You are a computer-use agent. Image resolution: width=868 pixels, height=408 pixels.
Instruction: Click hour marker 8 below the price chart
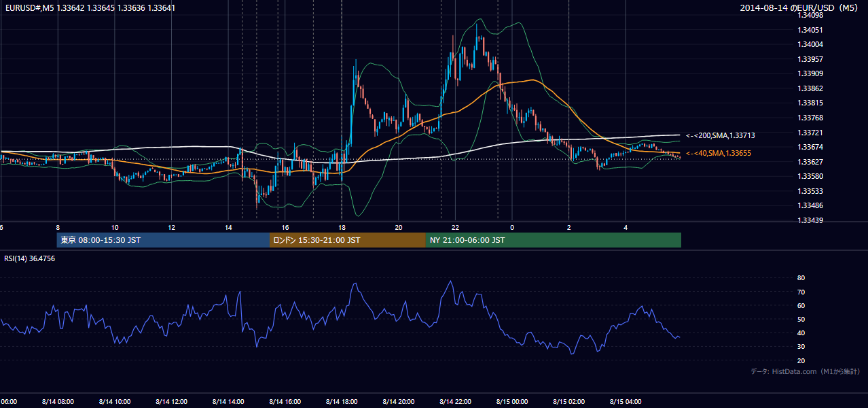coord(58,227)
